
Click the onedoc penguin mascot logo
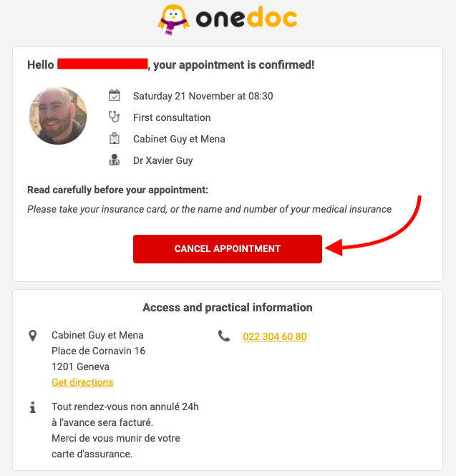(174, 20)
